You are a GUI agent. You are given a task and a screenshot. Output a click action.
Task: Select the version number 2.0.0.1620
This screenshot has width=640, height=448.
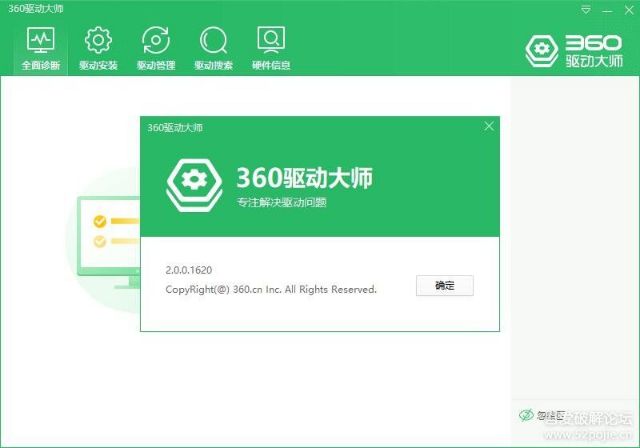189,270
